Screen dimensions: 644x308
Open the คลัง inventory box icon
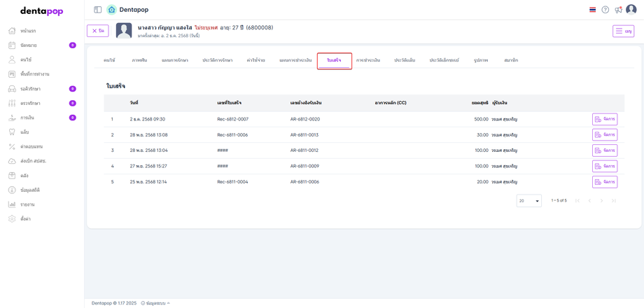click(x=12, y=176)
